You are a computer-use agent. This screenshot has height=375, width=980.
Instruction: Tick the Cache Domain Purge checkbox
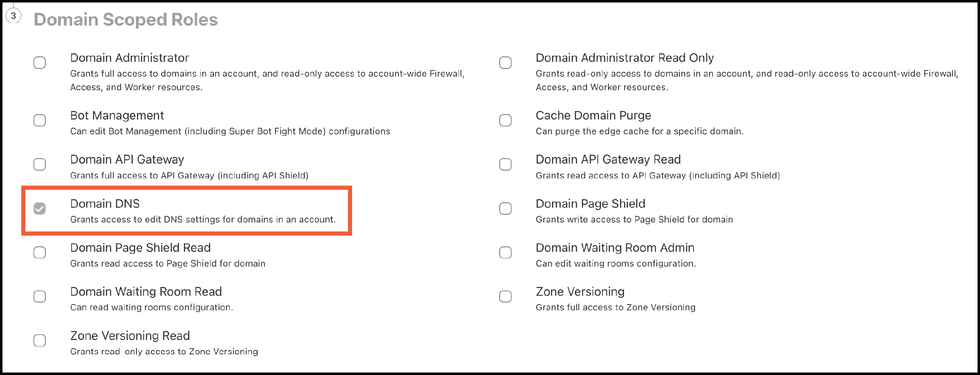[505, 120]
